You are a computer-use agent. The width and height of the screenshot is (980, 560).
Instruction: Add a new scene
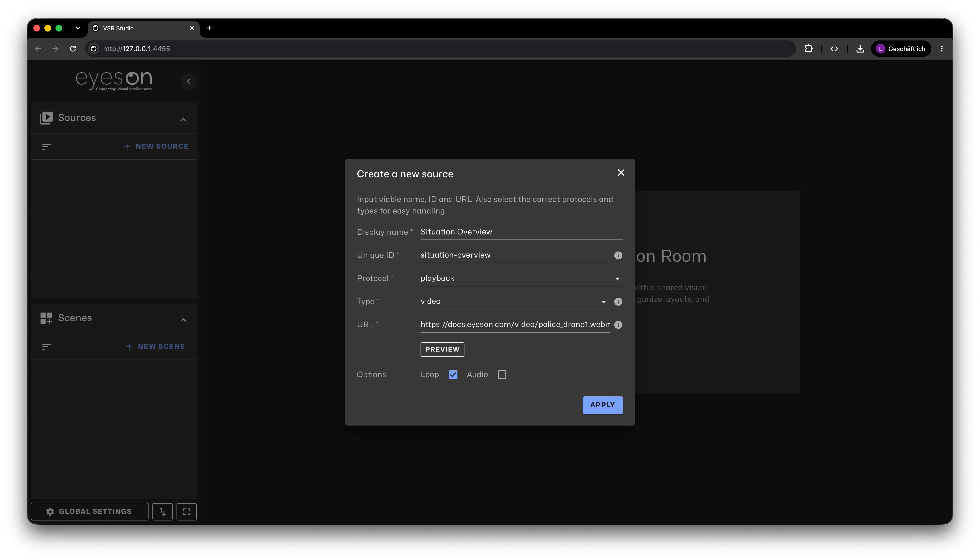coord(156,347)
